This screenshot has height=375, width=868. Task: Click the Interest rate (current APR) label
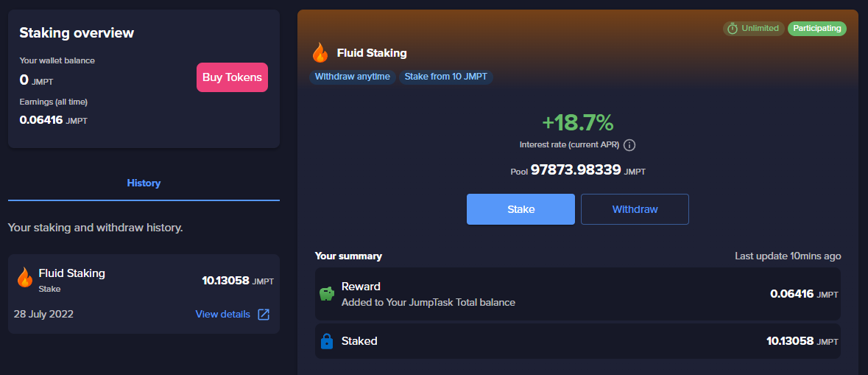(x=569, y=145)
